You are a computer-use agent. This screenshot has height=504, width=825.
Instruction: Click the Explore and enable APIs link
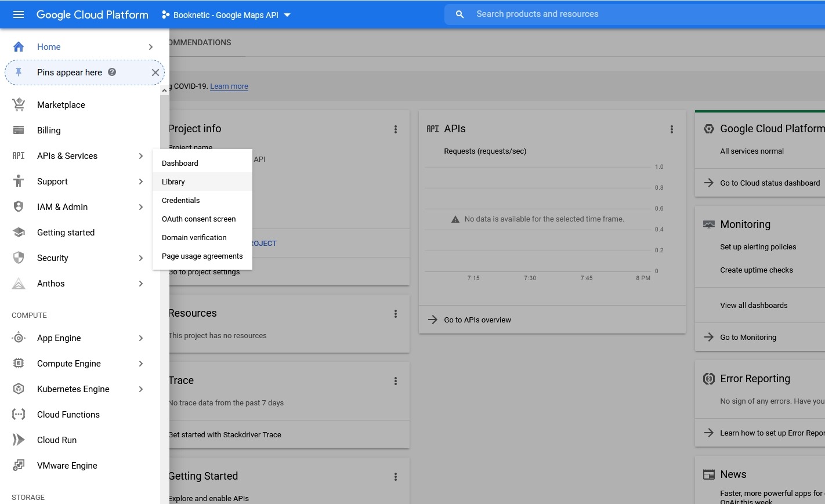(209, 498)
